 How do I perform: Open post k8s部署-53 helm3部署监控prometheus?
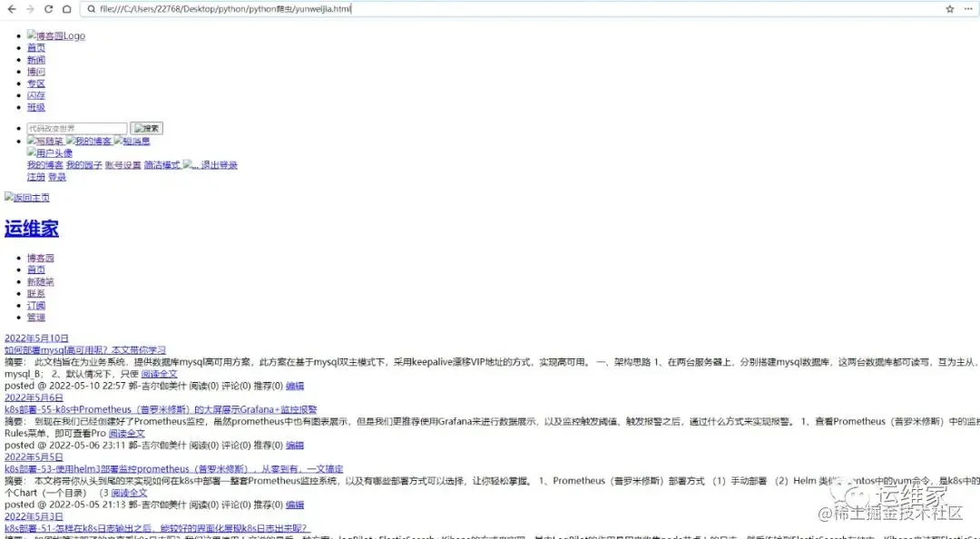(173, 469)
